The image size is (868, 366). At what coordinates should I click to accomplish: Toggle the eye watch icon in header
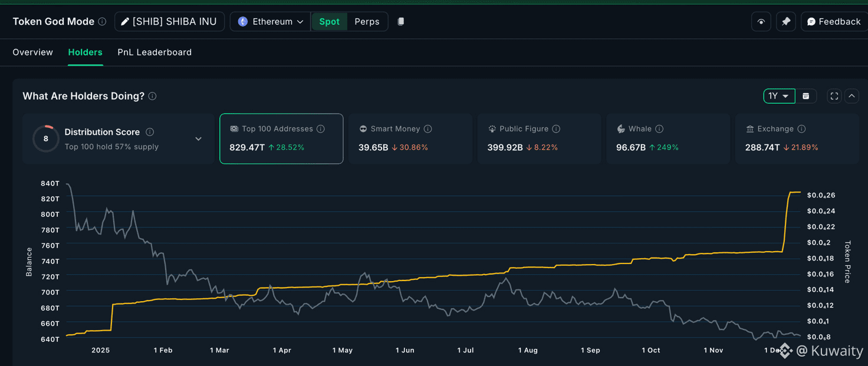click(761, 22)
